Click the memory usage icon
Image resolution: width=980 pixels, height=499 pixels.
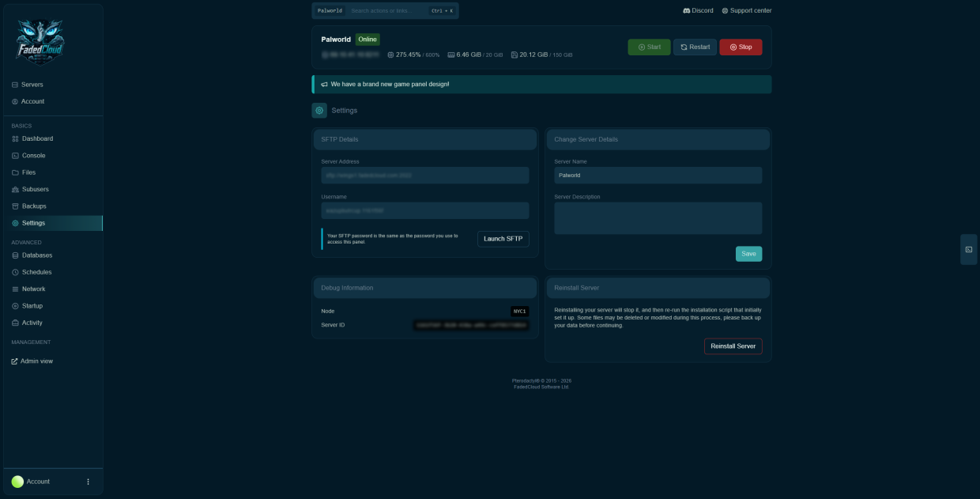(x=451, y=55)
